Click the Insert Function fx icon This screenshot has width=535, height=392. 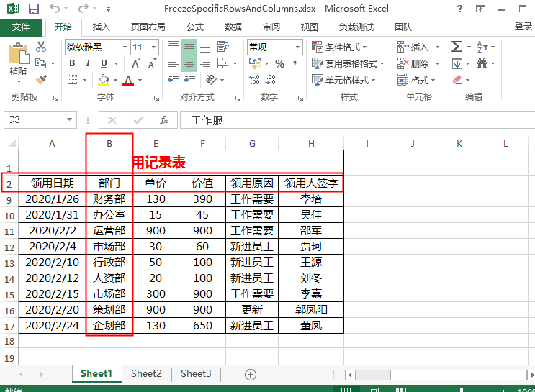click(x=164, y=120)
